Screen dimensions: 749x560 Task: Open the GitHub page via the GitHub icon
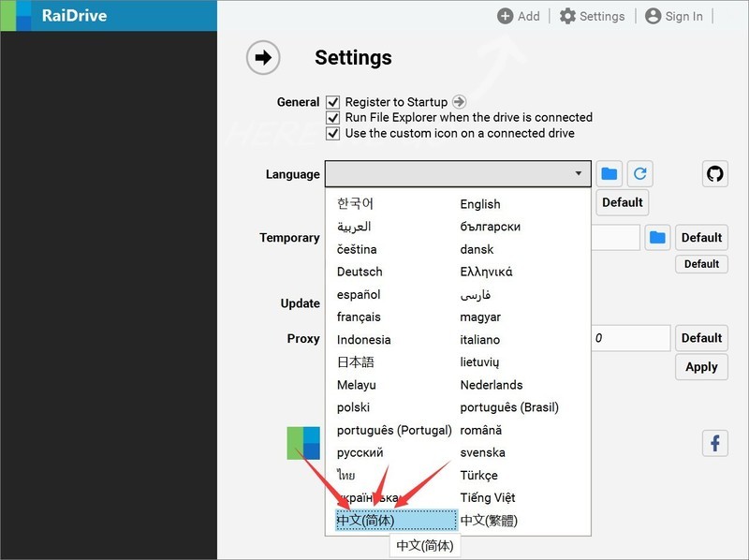[x=714, y=172]
